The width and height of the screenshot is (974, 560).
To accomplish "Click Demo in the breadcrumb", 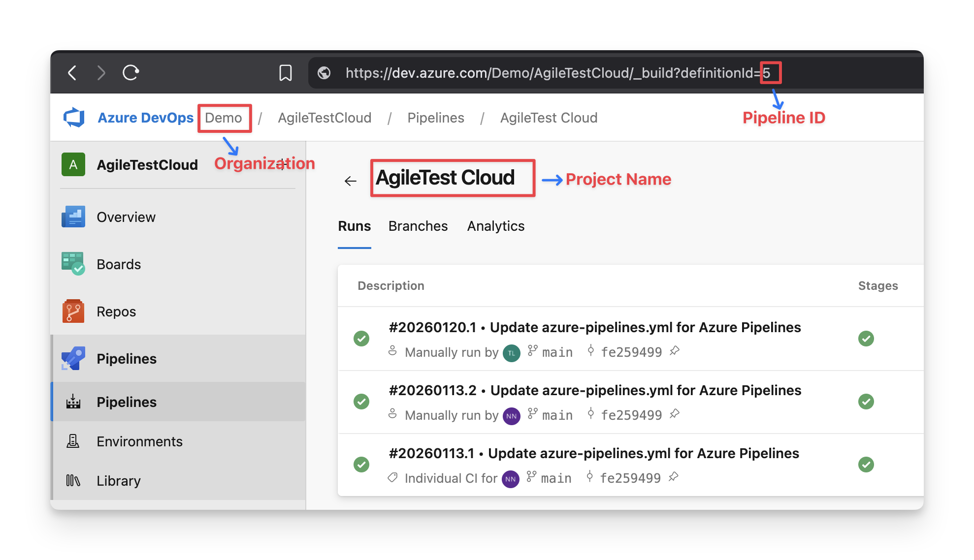I will pos(225,118).
